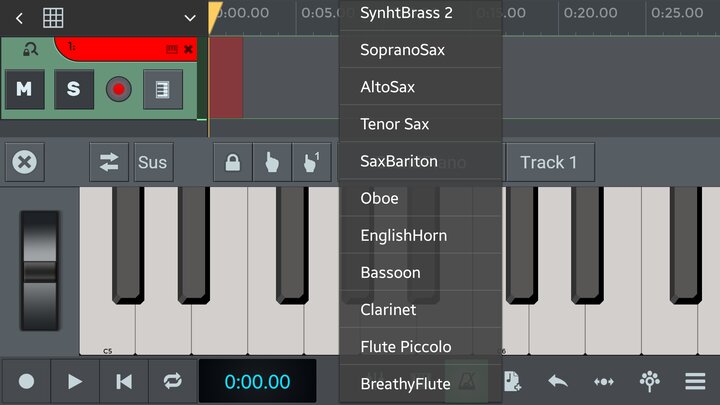Play the C5 white piano key

pos(107,328)
